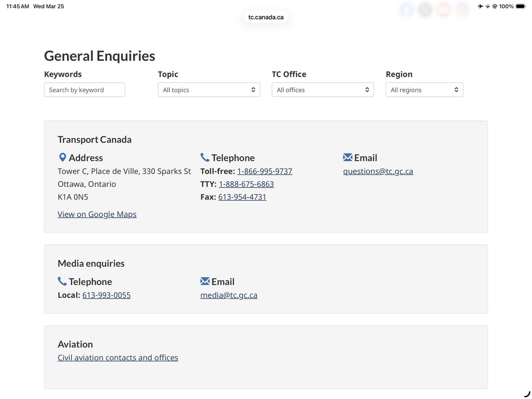Email media@tc.gc.ca

(x=229, y=295)
